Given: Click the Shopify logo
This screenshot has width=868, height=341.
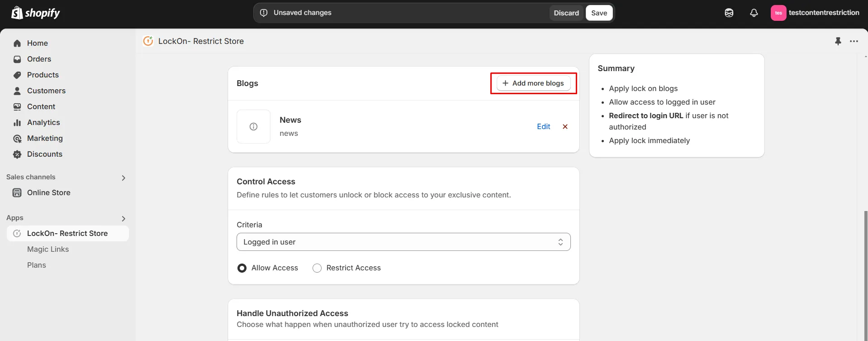Looking at the screenshot, I should coord(36,13).
